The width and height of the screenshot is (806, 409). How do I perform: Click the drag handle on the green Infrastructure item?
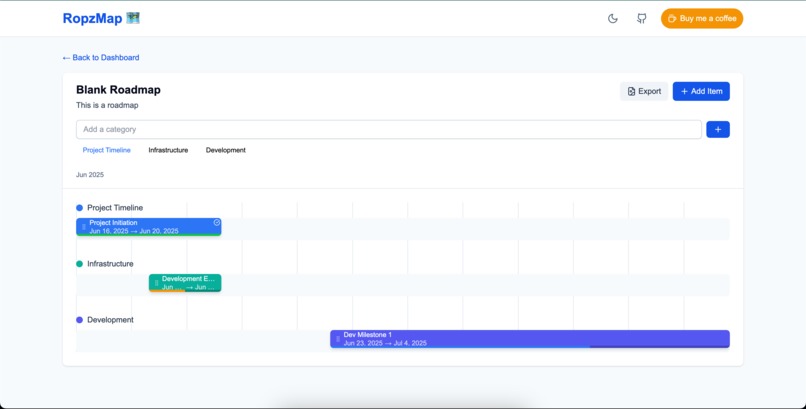pos(156,283)
